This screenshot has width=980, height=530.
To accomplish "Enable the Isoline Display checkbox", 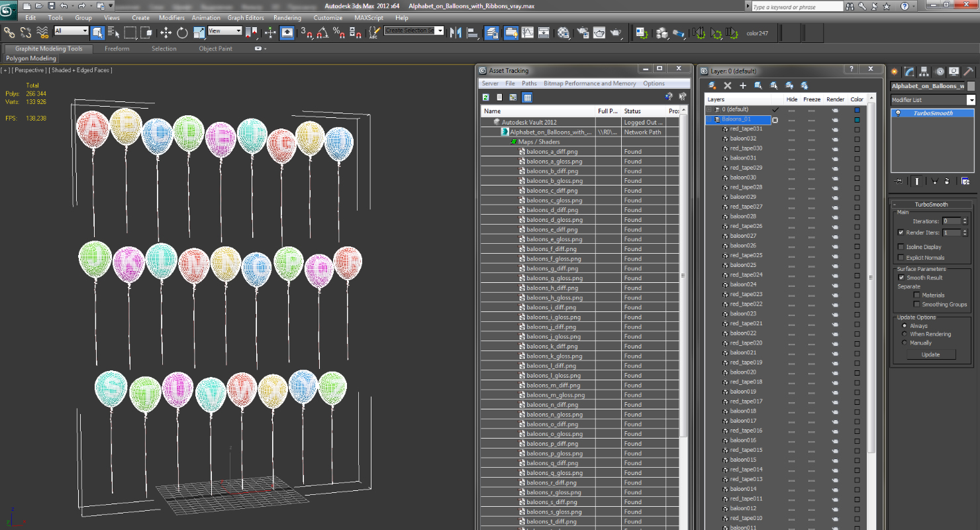I will click(x=901, y=247).
